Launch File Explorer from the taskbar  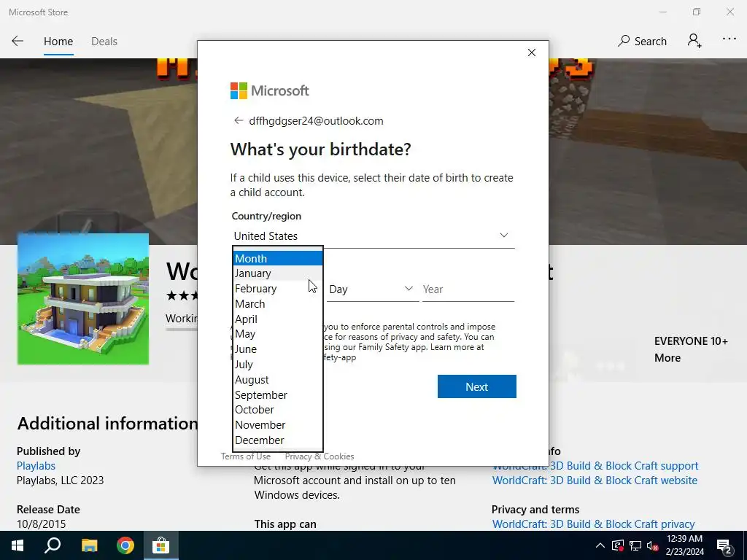click(89, 545)
